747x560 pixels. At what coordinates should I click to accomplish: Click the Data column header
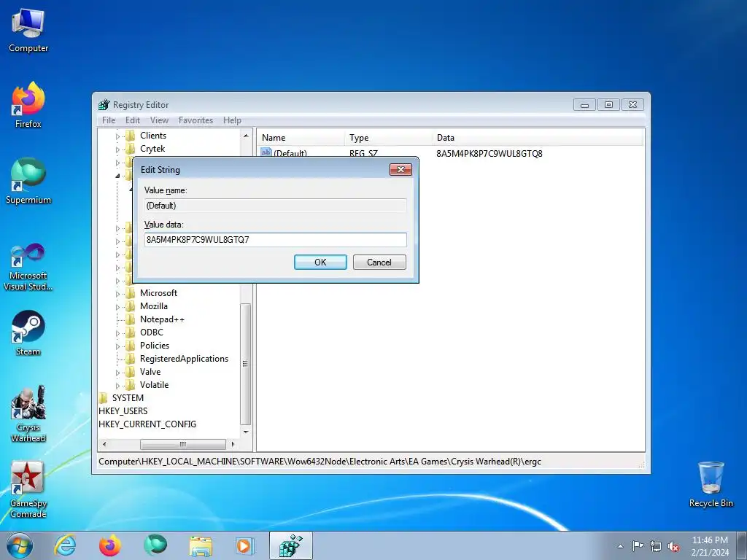538,138
